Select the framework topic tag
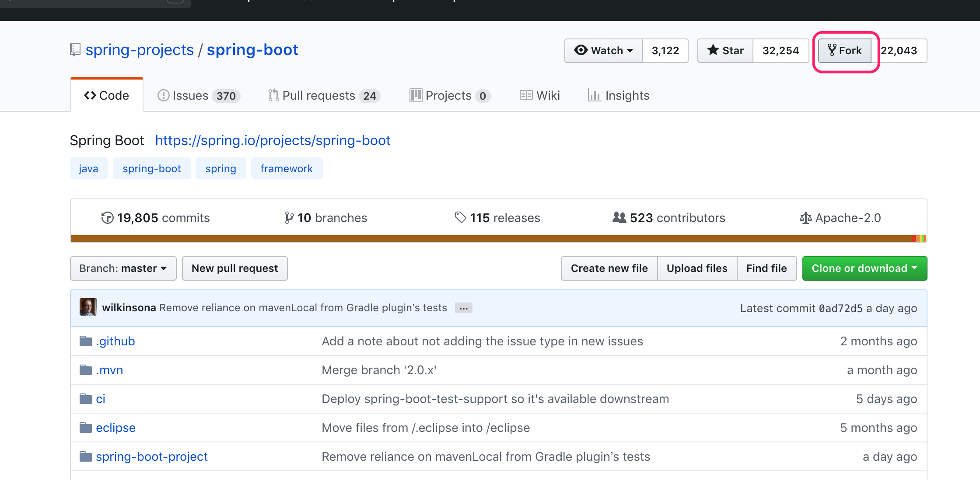The height and width of the screenshot is (480, 980). [287, 168]
